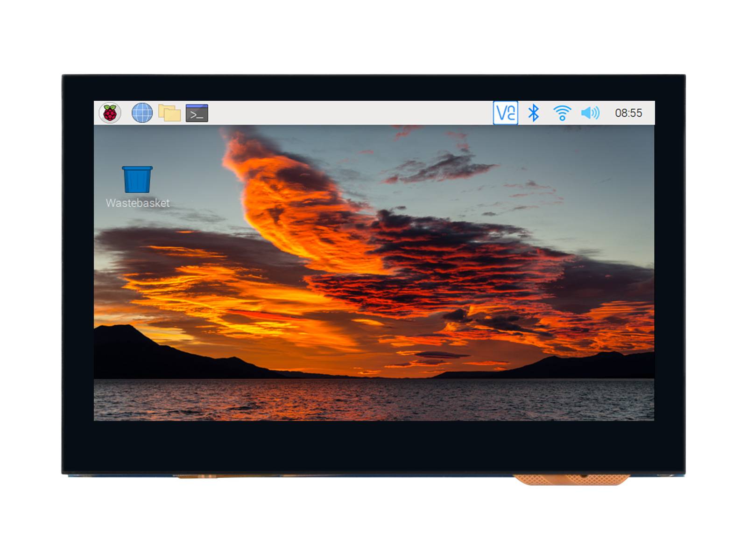Viewport: 747px width, 560px height.
Task: Adjust the volume level slider
Action: point(590,113)
